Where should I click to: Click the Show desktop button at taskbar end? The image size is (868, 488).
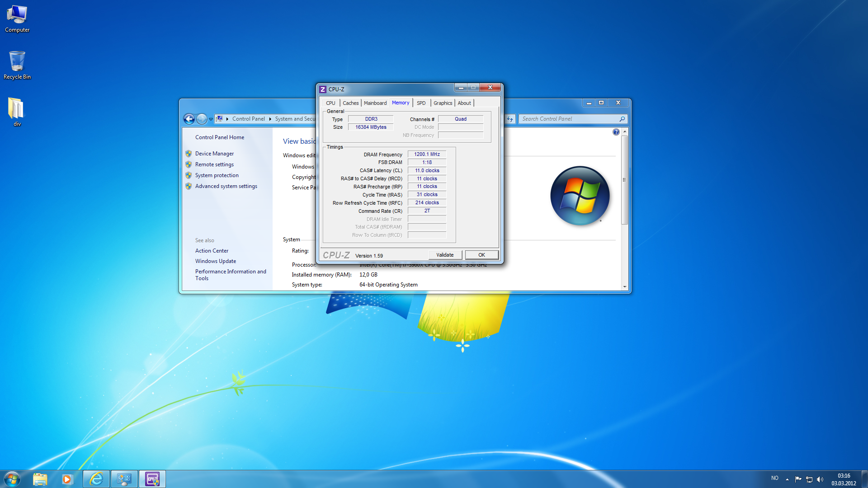tap(864, 479)
